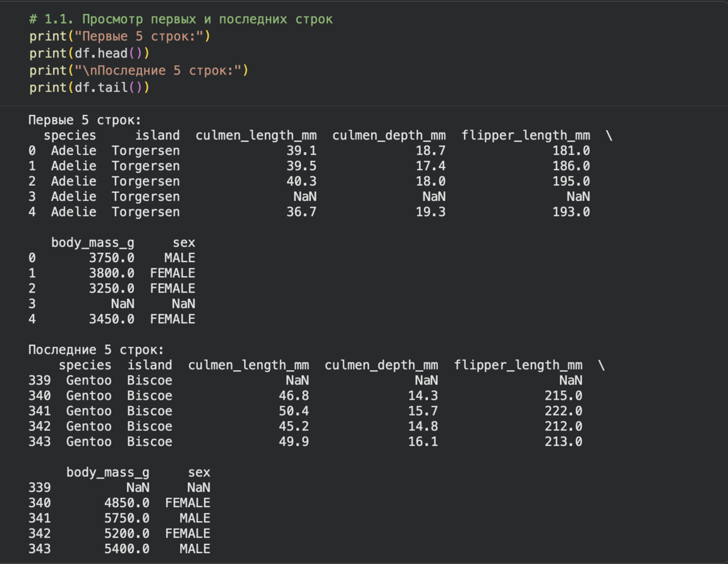Image resolution: width=728 pixels, height=564 pixels.
Task: Click the body_mass_g header under first rows
Action: click(93, 243)
